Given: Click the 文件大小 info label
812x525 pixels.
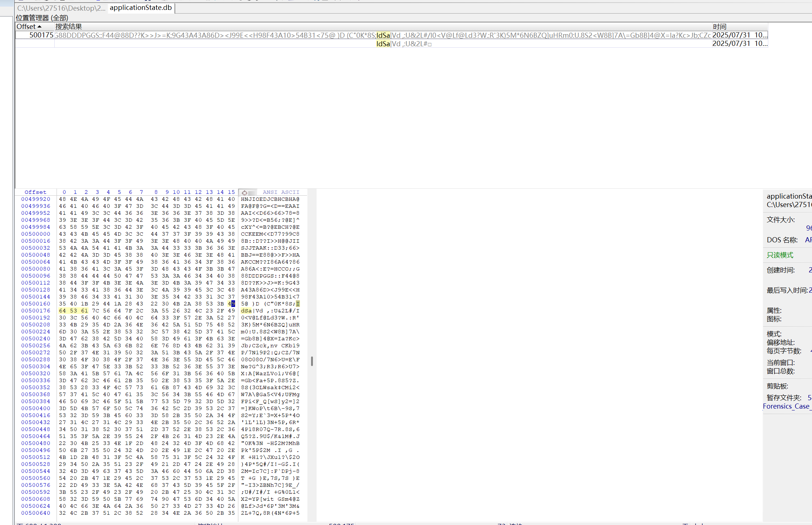Looking at the screenshot, I should [x=780, y=220].
